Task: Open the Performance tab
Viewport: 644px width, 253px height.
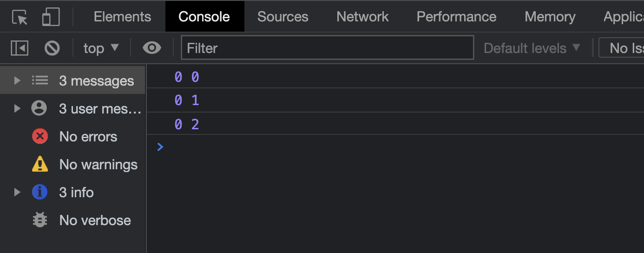Action: coord(456,17)
